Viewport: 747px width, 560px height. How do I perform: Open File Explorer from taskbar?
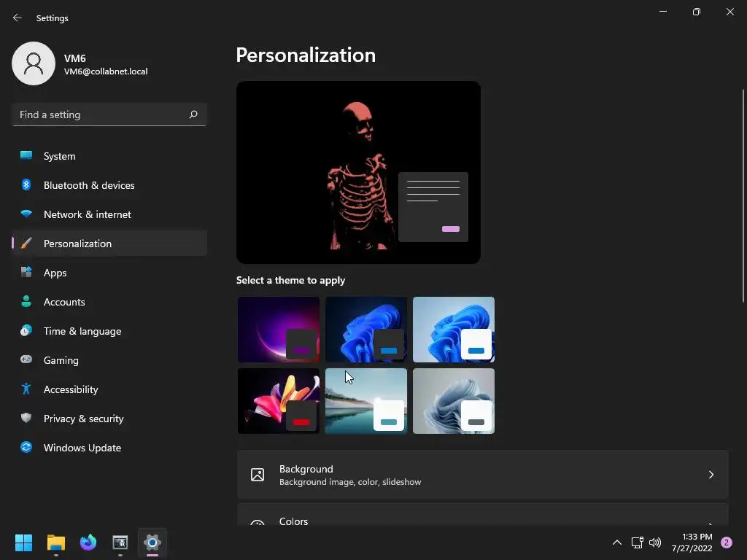pyautogui.click(x=55, y=542)
